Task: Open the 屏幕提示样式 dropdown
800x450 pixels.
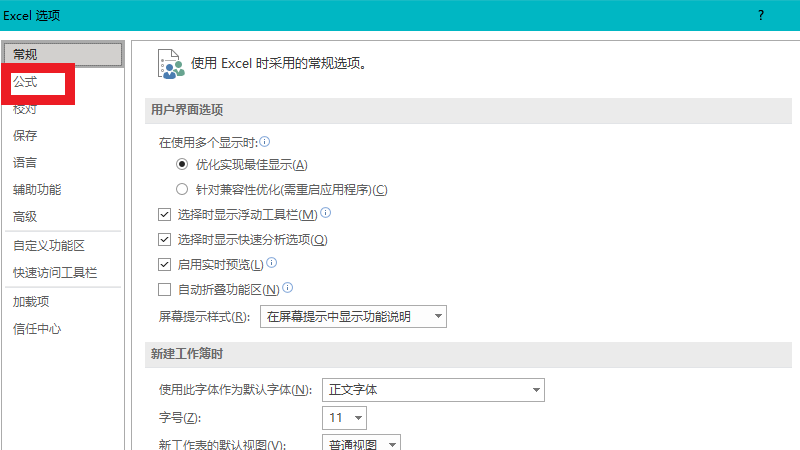Action: coord(353,317)
